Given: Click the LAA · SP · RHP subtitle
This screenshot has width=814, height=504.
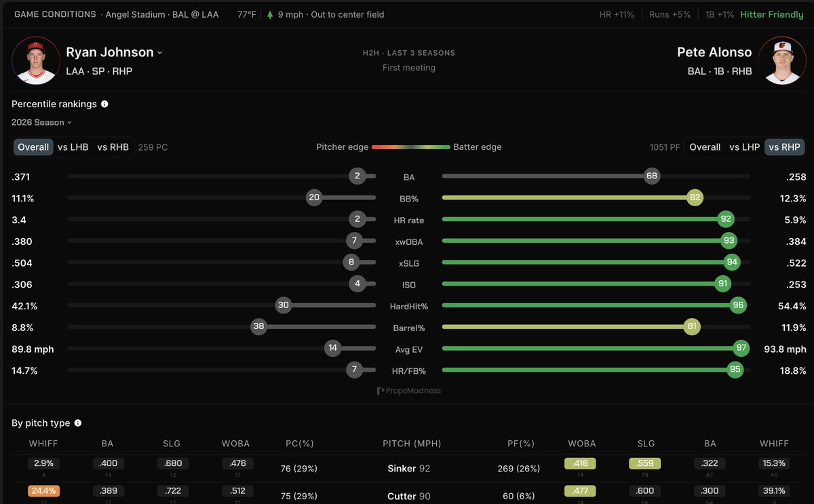Looking at the screenshot, I should 99,71.
